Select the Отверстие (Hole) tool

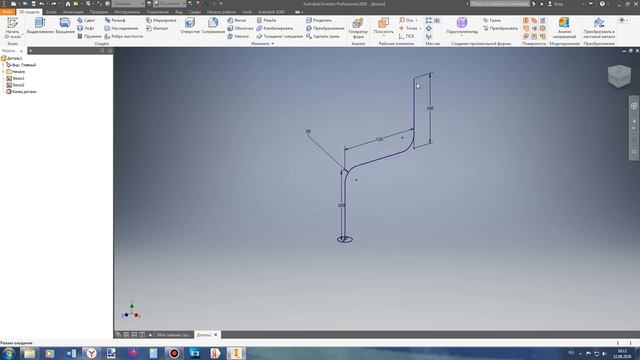190,26
